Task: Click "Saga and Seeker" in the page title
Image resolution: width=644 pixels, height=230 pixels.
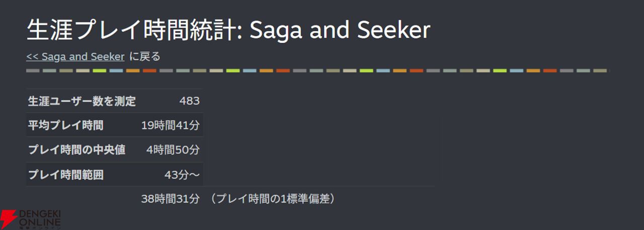Action: click(340, 30)
